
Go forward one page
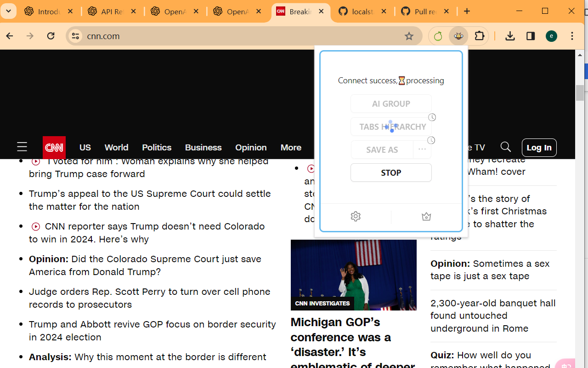tap(30, 36)
